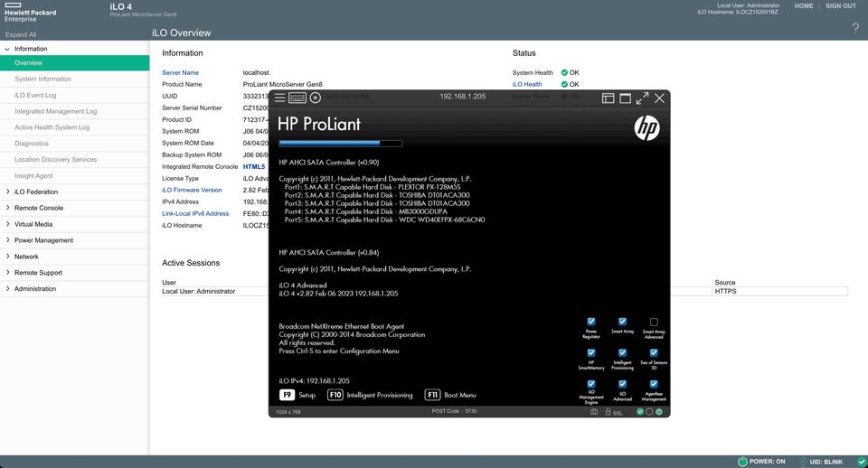The width and height of the screenshot is (868, 468).
Task: Capture console screenshot with camera icon
Action: click(x=594, y=411)
